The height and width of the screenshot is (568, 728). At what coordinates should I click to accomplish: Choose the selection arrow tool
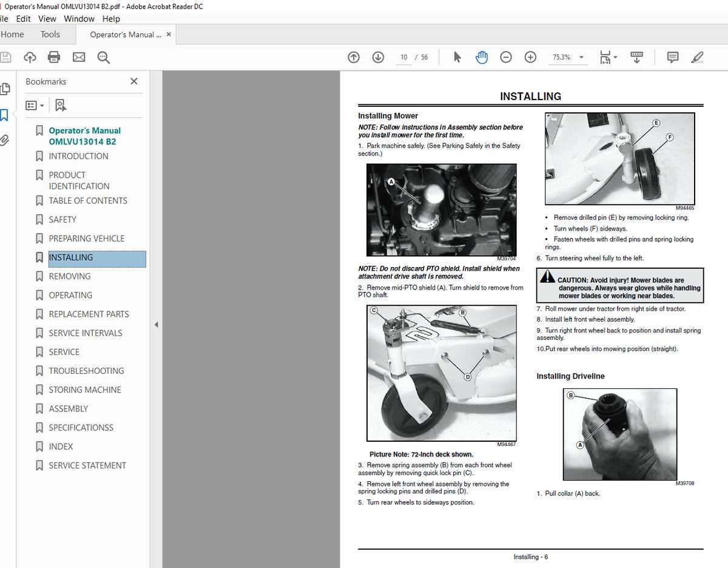point(457,57)
